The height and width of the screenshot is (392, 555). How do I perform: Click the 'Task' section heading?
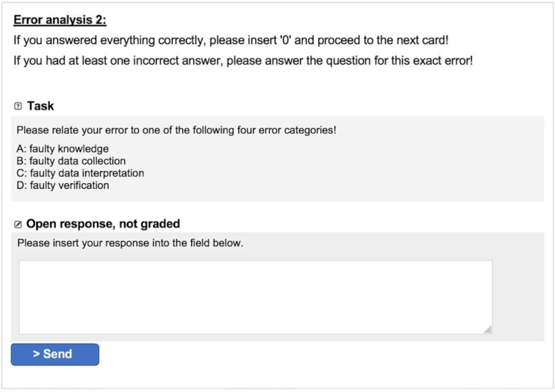pyautogui.click(x=40, y=107)
